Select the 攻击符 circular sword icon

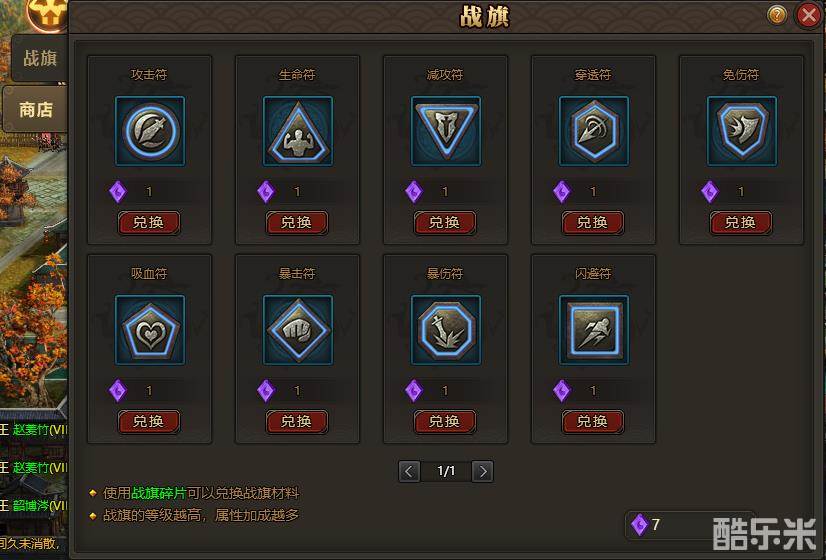[x=150, y=131]
